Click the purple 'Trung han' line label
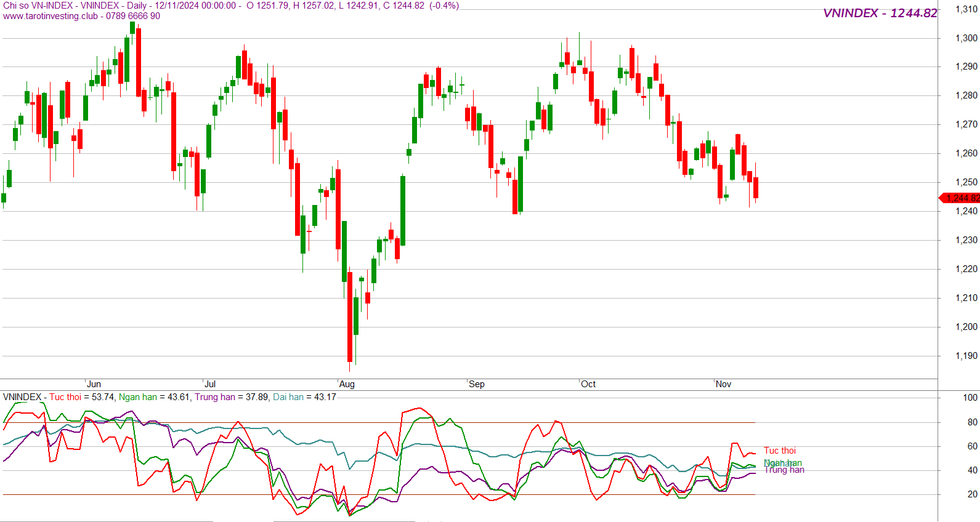 [785, 470]
